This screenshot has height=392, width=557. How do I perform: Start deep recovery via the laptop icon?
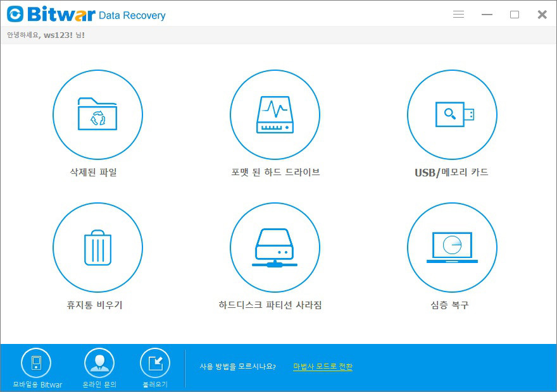(452, 247)
